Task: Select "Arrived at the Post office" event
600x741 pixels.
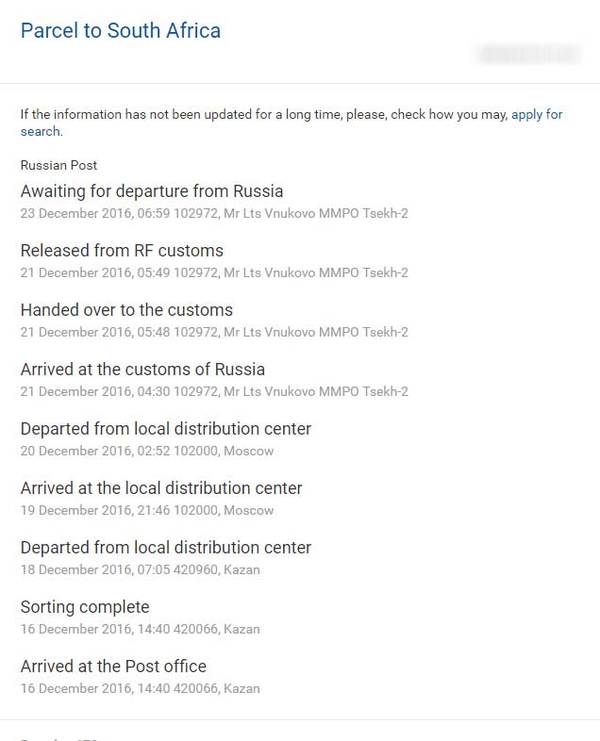Action: [x=113, y=666]
